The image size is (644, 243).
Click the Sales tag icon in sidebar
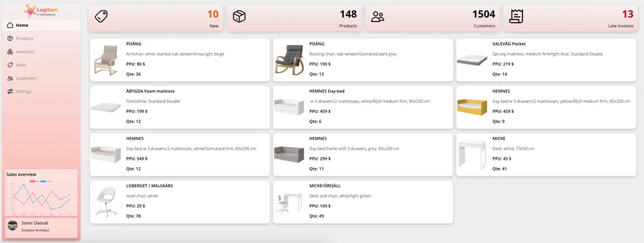(x=10, y=65)
